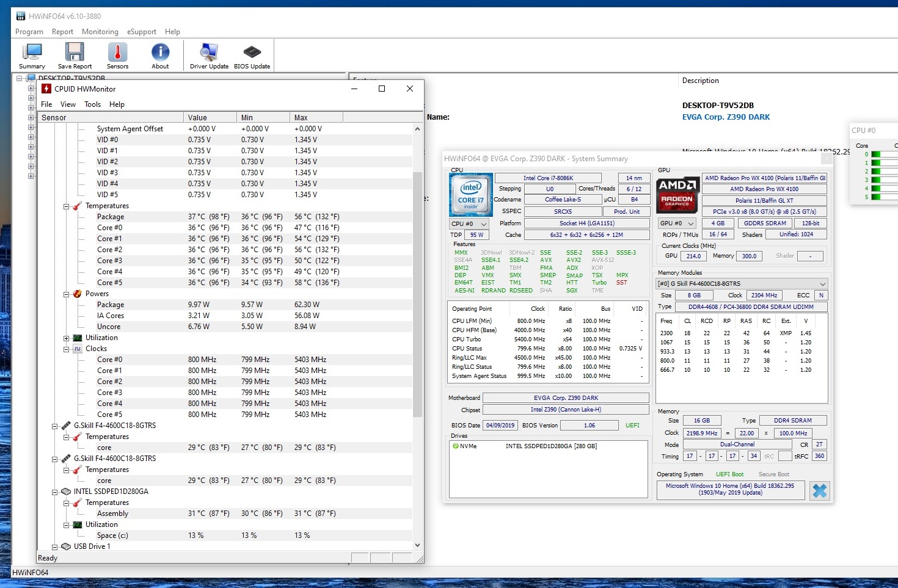
Task: Click the Temperatures thermometer icon under CPU
Action: coord(77,206)
